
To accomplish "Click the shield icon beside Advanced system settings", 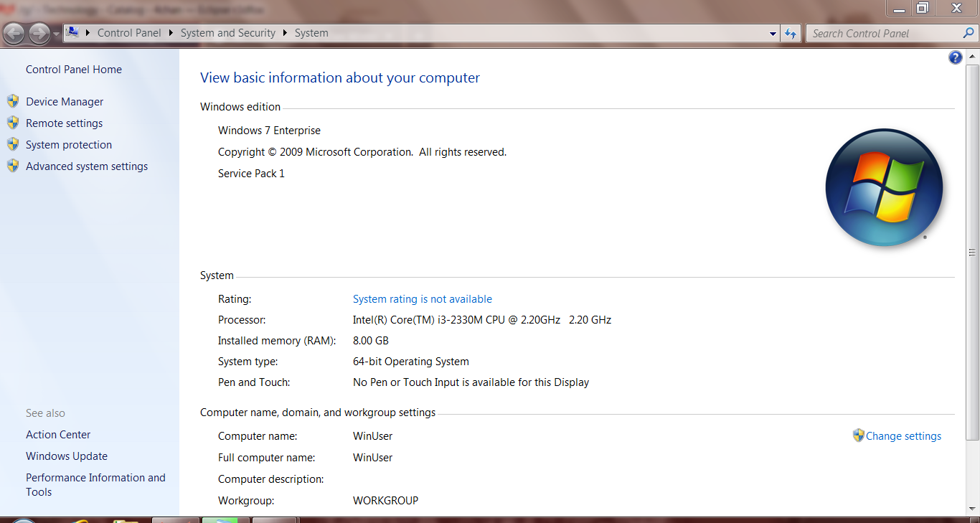I will (13, 166).
